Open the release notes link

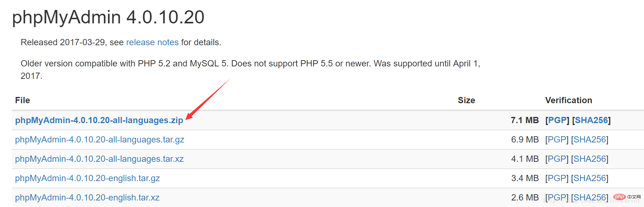(x=152, y=42)
